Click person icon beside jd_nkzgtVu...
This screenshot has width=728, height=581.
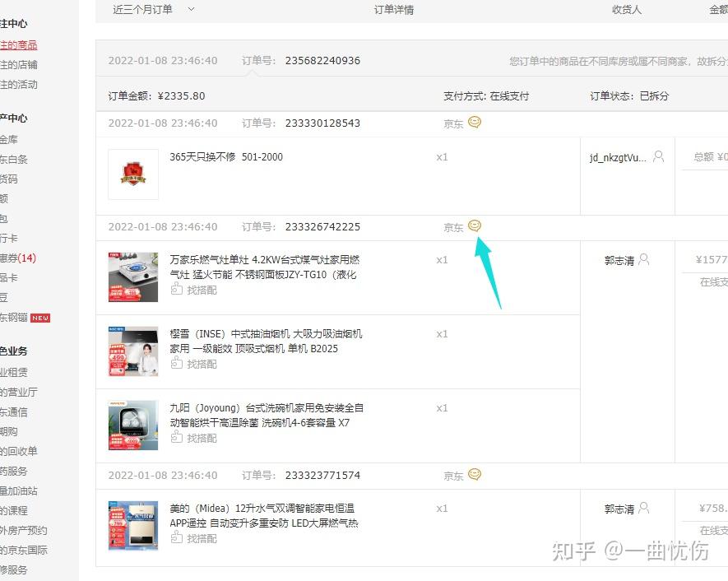click(x=658, y=156)
